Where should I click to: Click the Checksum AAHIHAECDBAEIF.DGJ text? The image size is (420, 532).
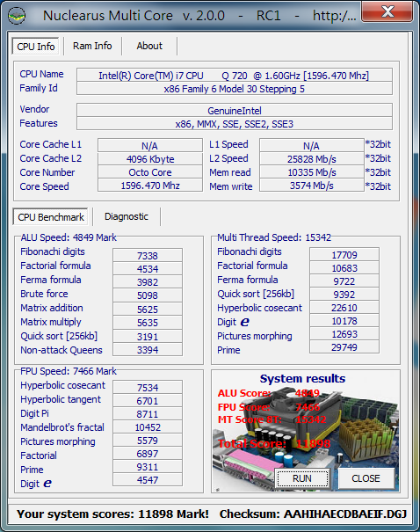click(313, 514)
